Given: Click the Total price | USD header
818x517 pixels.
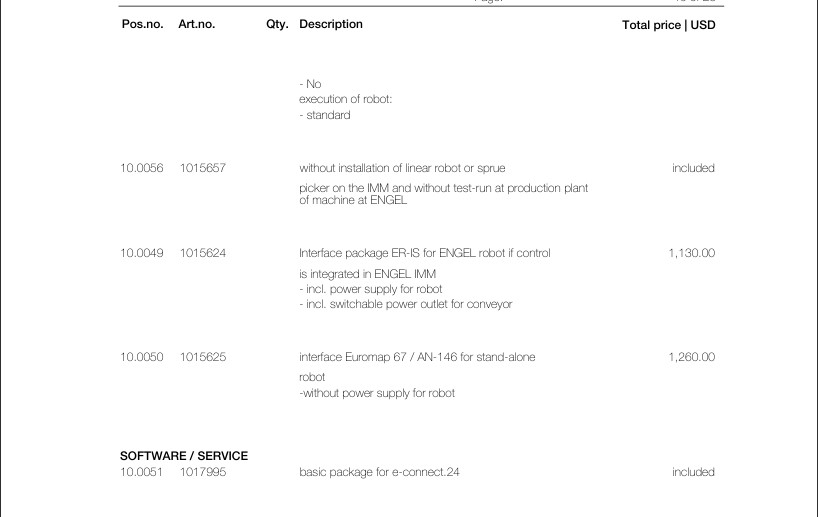Looking at the screenshot, I should [x=669, y=25].
